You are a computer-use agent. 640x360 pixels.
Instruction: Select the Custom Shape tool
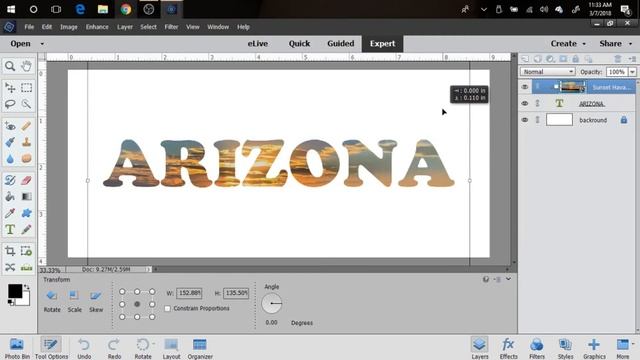pyautogui.click(x=27, y=213)
